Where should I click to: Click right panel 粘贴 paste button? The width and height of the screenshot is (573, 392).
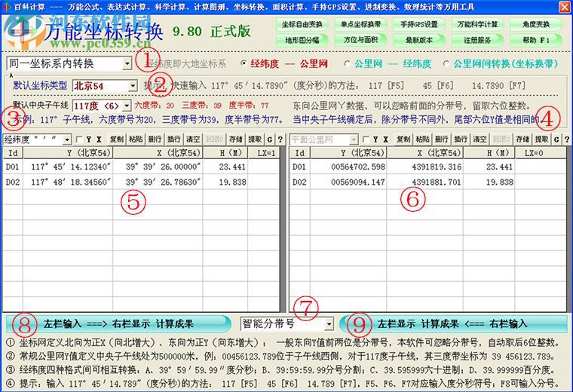point(423,139)
